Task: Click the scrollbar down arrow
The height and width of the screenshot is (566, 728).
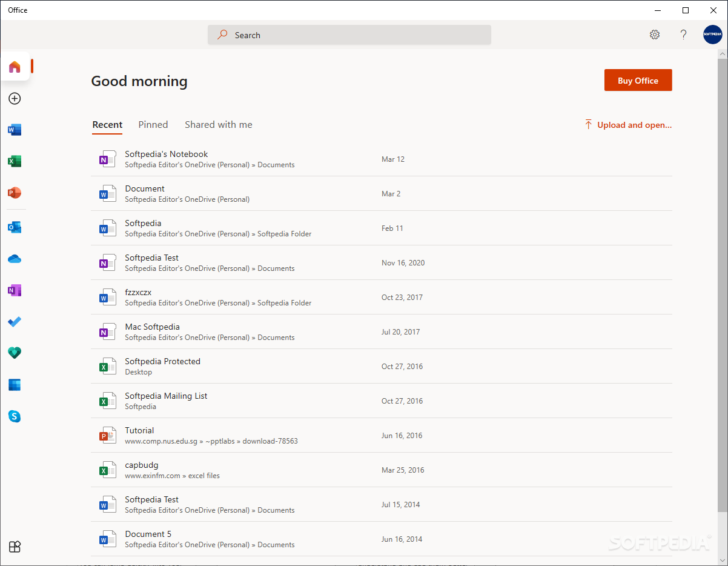Action: coord(723,560)
